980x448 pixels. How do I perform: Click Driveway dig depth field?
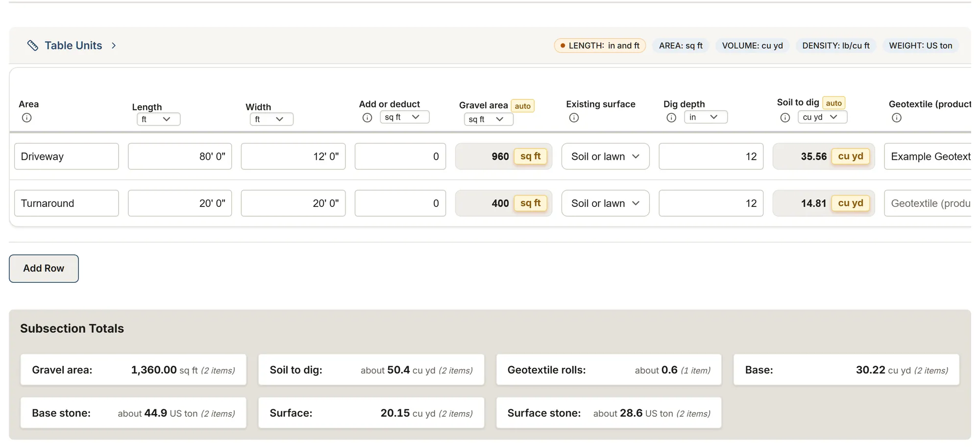pyautogui.click(x=711, y=156)
